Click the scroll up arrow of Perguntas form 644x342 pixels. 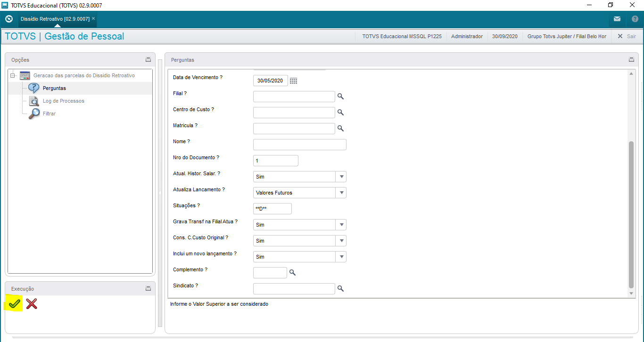tap(632, 73)
